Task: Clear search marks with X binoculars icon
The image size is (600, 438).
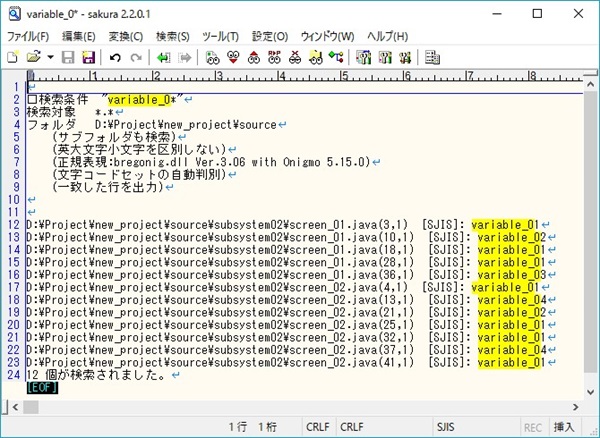Action: click(295, 58)
